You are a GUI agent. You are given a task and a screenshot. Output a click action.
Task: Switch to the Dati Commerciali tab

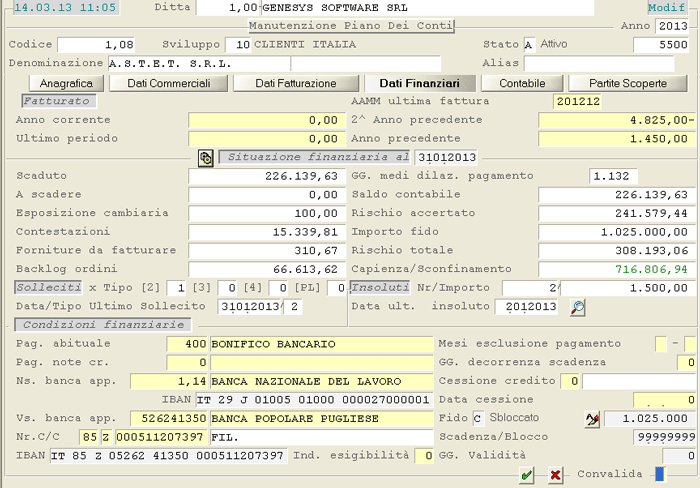coord(169,83)
